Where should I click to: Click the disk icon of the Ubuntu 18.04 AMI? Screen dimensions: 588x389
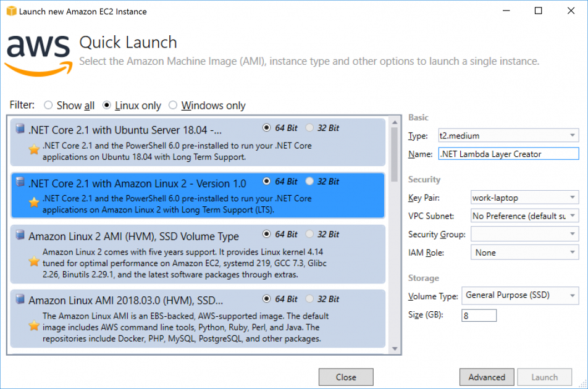pyautogui.click(x=20, y=128)
